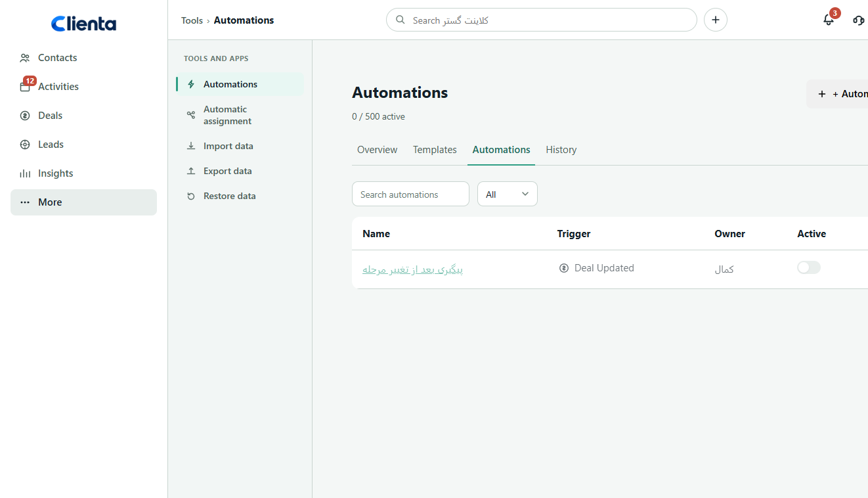This screenshot has height=498, width=868.
Task: Select Automatic assignment in tools menu
Action: coord(240,115)
